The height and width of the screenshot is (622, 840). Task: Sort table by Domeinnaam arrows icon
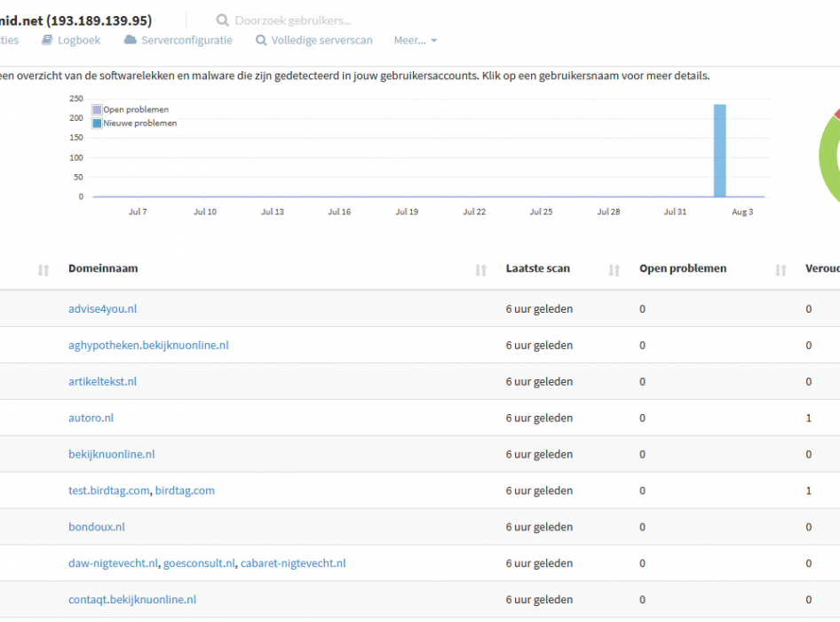tap(480, 270)
